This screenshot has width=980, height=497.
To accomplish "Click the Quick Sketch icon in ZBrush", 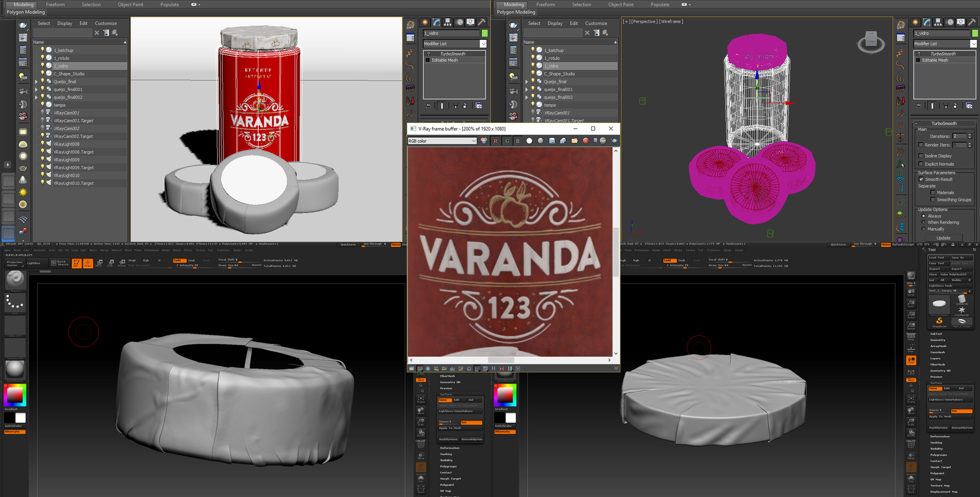I will (x=60, y=263).
